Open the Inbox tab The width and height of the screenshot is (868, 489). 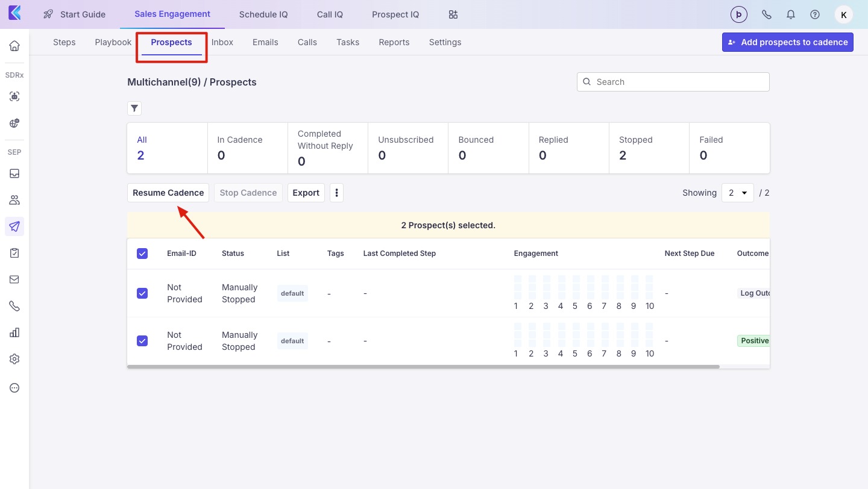click(x=222, y=42)
